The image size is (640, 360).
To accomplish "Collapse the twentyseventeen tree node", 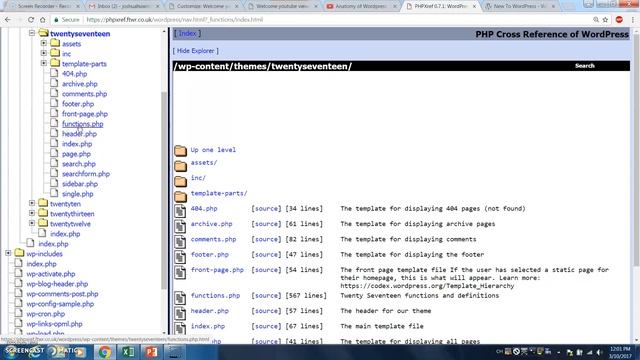I will click(x=32, y=33).
